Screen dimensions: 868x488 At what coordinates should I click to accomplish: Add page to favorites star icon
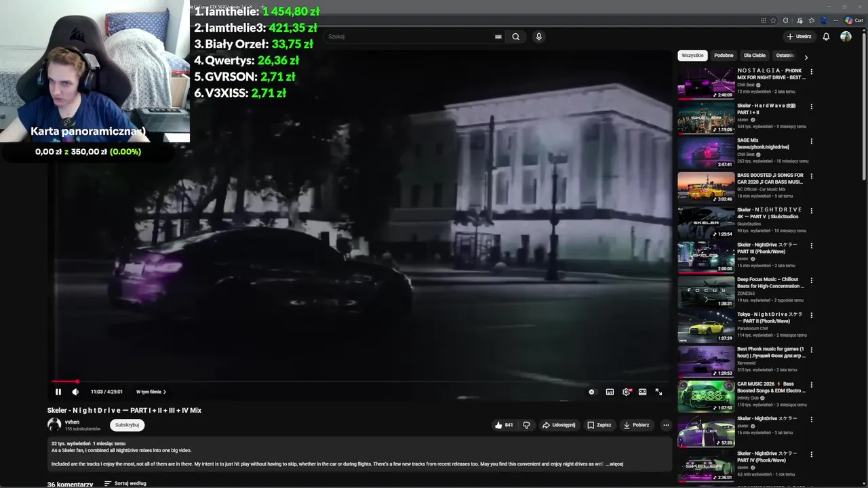(x=773, y=20)
